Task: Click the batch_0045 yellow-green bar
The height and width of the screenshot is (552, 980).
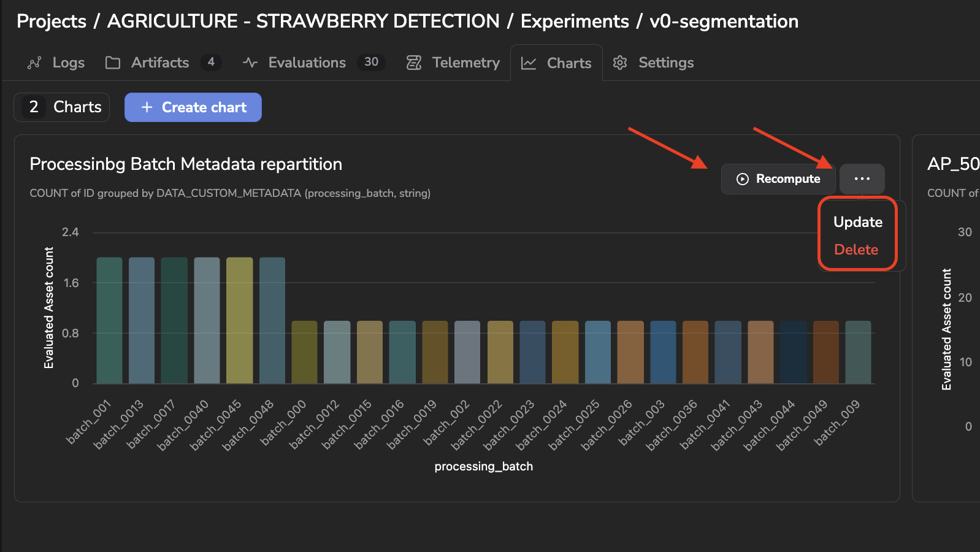Action: point(239,321)
